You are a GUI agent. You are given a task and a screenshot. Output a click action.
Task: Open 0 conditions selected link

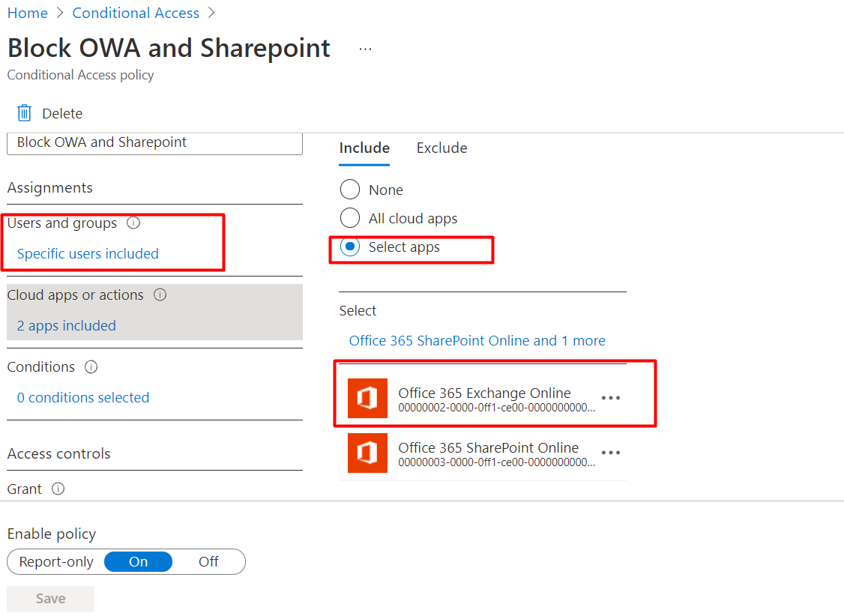click(x=83, y=398)
